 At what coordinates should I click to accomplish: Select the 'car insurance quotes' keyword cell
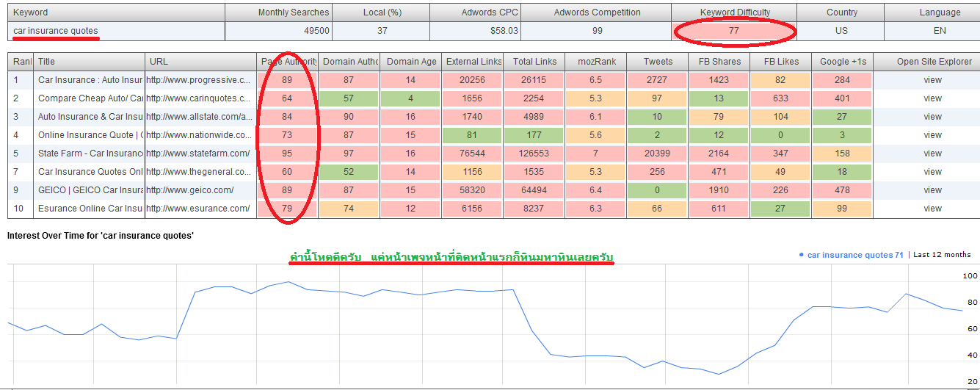pos(116,31)
